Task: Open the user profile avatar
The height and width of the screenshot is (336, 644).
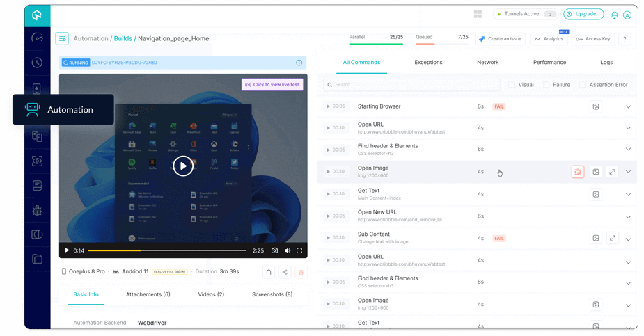Action: [x=627, y=15]
